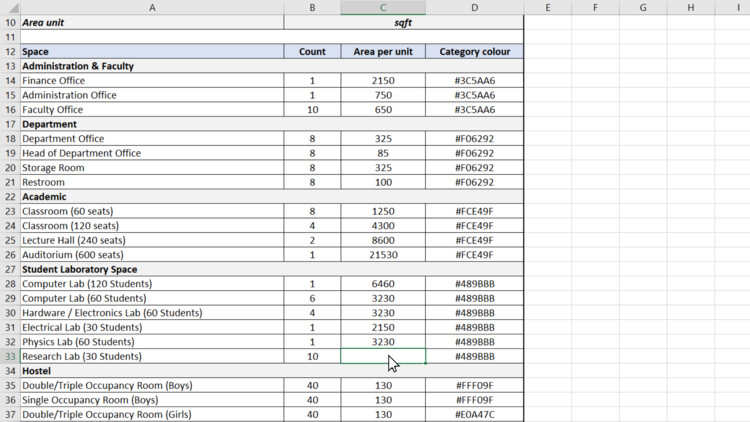The image size is (750, 422).
Task: Click the 'Area unit' cell
Action: pyautogui.click(x=152, y=22)
